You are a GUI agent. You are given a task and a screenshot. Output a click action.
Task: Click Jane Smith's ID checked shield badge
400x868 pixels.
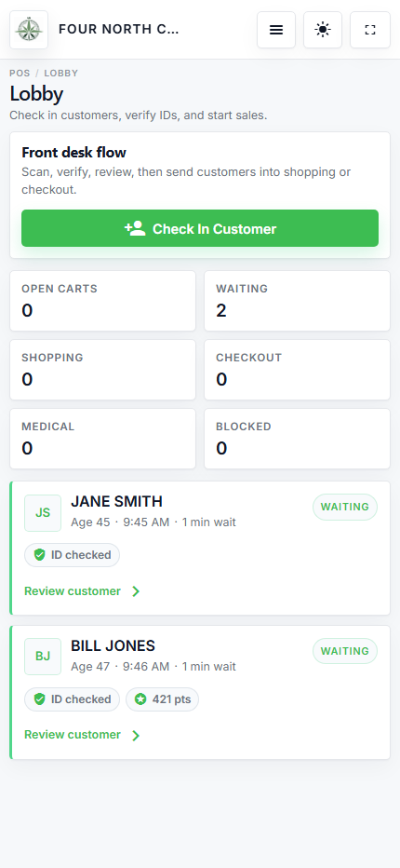pos(72,555)
